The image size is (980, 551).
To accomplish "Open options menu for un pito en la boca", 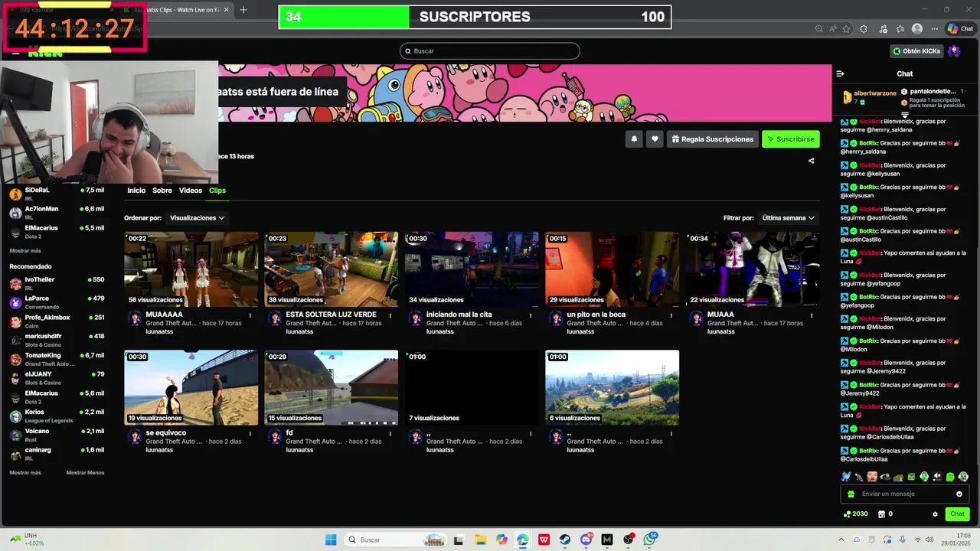I will 671,315.
